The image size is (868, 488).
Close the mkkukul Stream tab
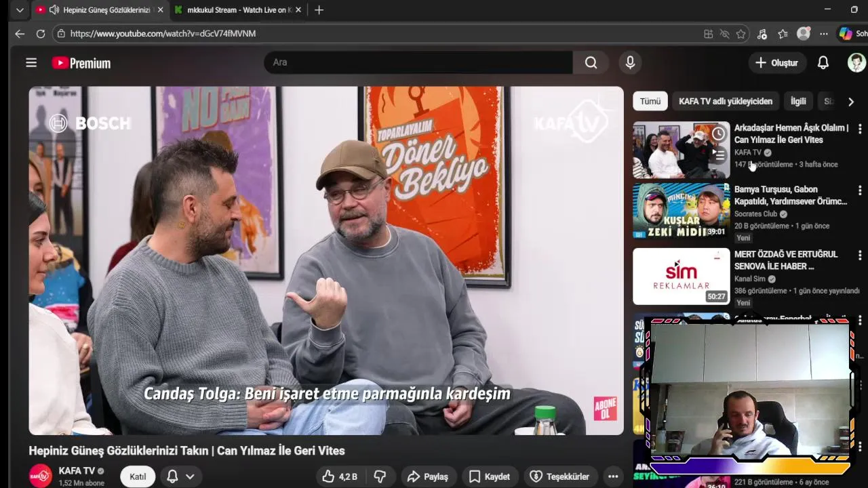[298, 9]
